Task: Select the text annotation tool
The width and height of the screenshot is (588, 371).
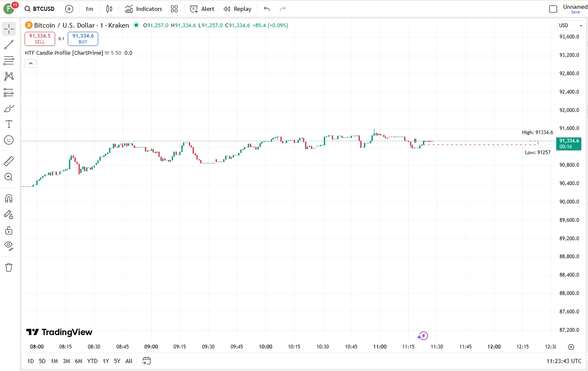Action: click(x=9, y=124)
